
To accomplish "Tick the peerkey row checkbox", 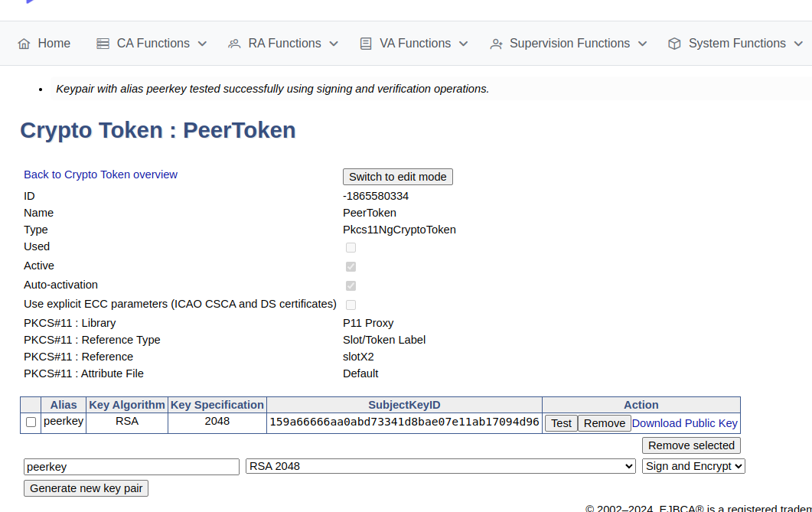I will coord(31,422).
